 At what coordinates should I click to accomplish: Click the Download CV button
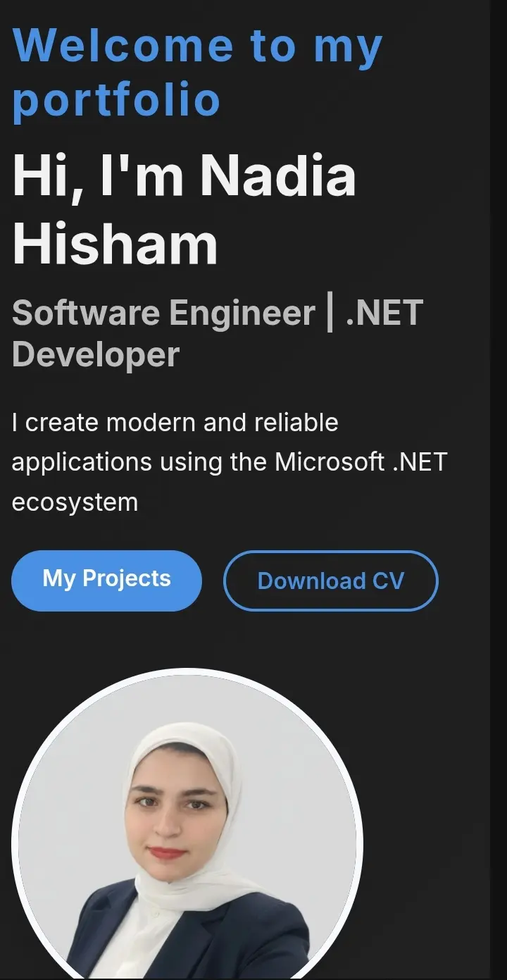point(330,581)
